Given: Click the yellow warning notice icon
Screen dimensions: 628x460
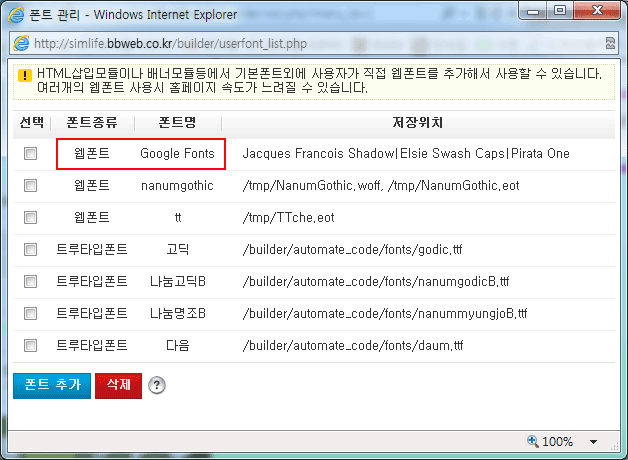Looking at the screenshot, I should click(24, 75).
